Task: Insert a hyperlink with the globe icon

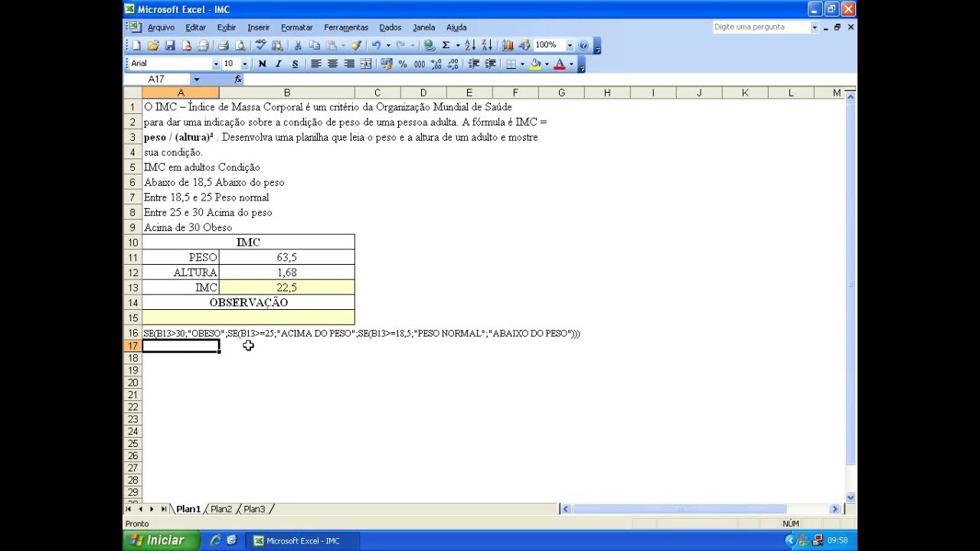Action: 430,45
